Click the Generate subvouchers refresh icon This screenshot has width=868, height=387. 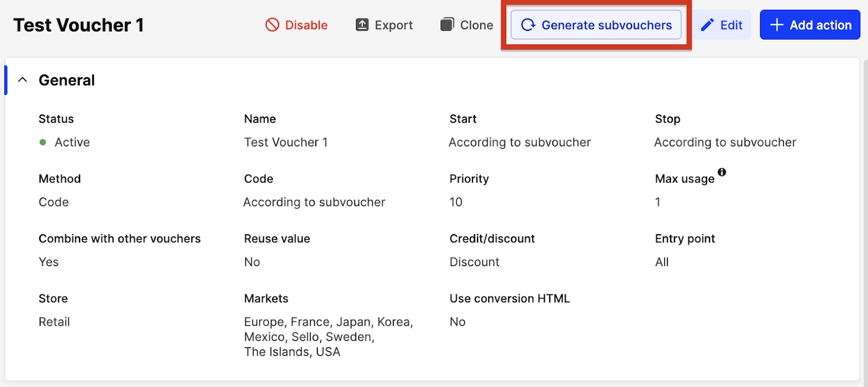[528, 25]
